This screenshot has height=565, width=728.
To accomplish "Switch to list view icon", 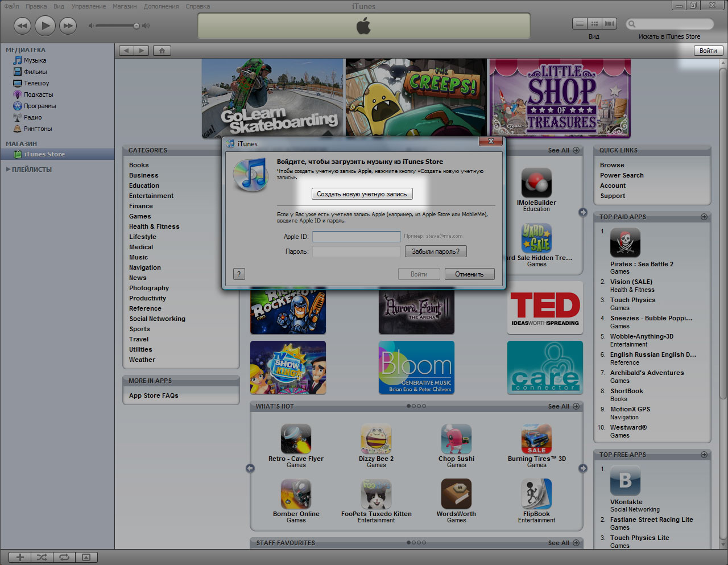I will coord(580,24).
